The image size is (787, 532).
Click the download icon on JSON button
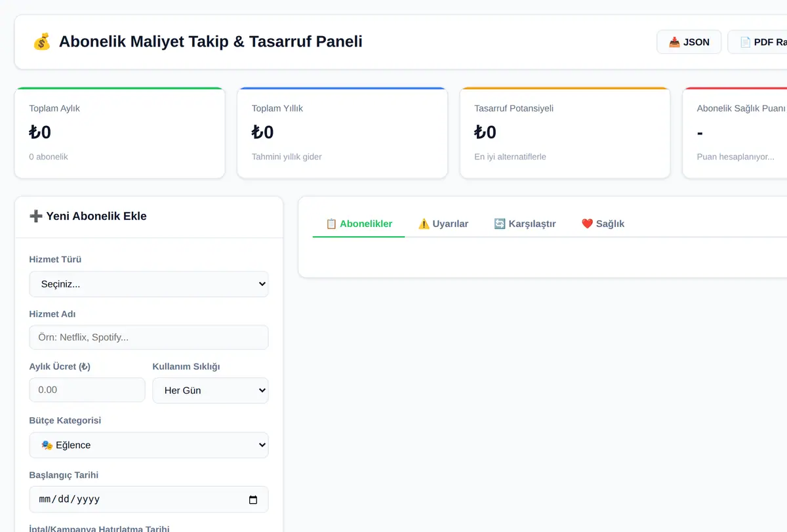[x=674, y=42]
